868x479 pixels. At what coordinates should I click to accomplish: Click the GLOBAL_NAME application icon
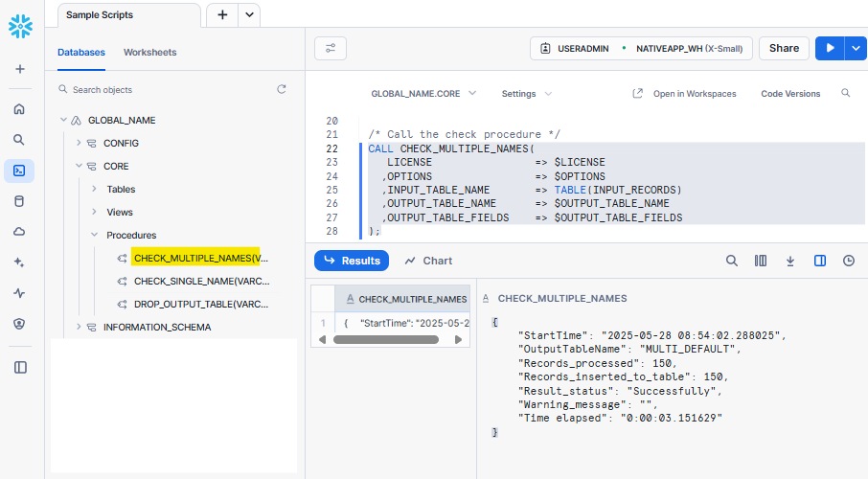click(77, 120)
